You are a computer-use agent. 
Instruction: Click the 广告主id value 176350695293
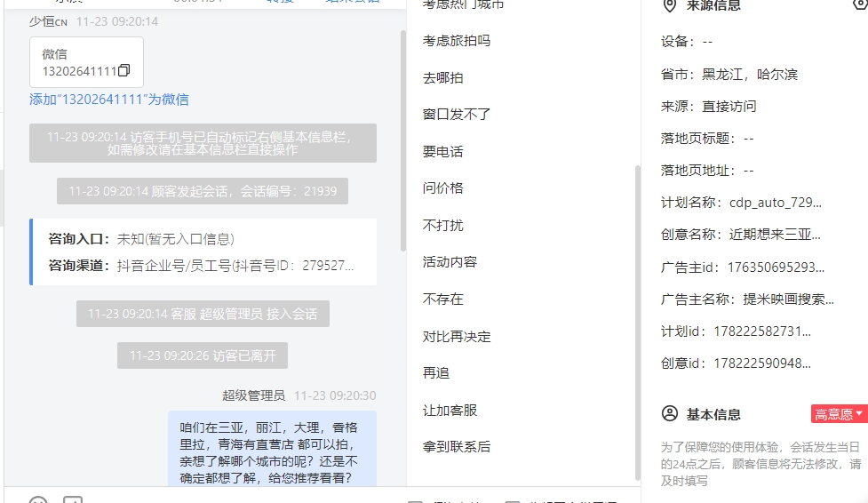[x=776, y=267]
